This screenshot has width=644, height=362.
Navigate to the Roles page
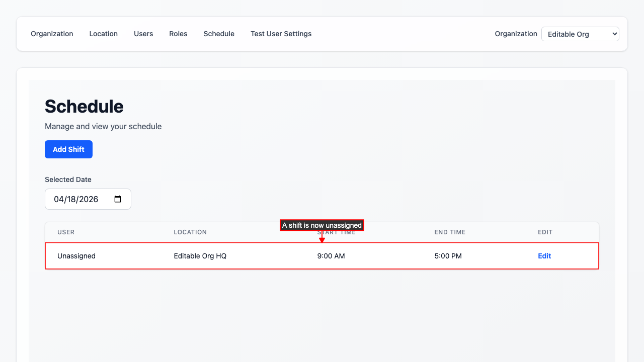coord(178,34)
